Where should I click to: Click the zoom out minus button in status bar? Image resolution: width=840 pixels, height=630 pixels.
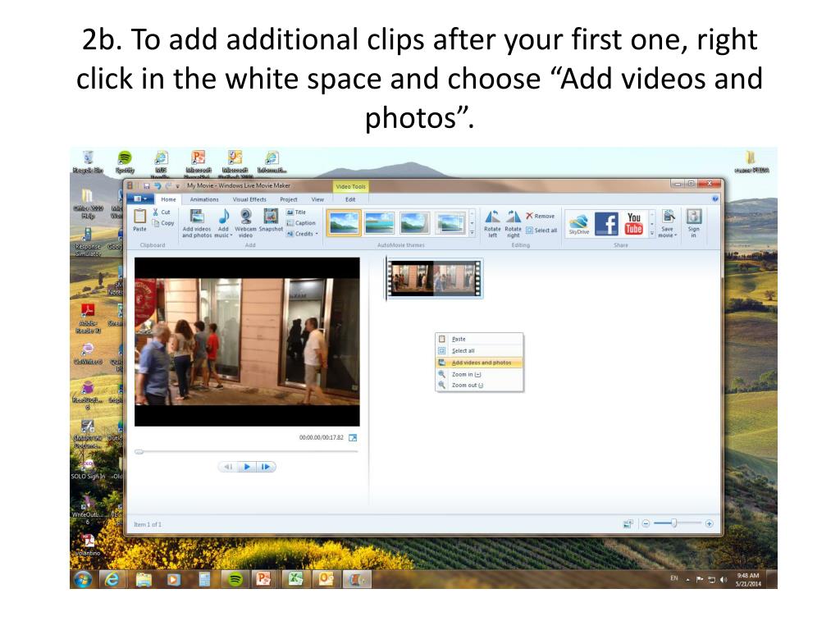click(646, 523)
